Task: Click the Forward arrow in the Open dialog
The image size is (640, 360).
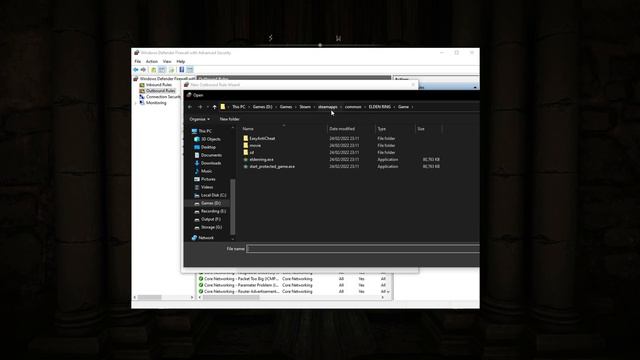Action: click(200, 107)
